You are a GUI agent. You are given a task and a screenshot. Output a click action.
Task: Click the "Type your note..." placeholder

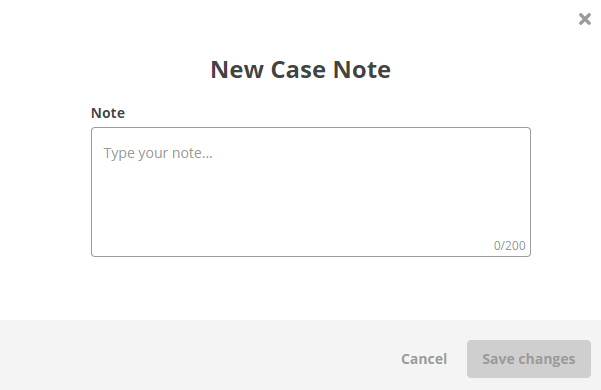pos(158,153)
